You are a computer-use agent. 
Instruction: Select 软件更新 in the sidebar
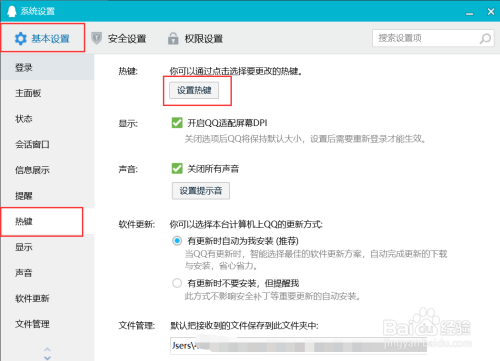(47, 298)
